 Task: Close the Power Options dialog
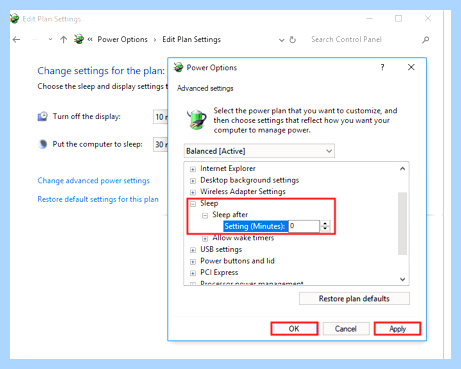[x=411, y=67]
